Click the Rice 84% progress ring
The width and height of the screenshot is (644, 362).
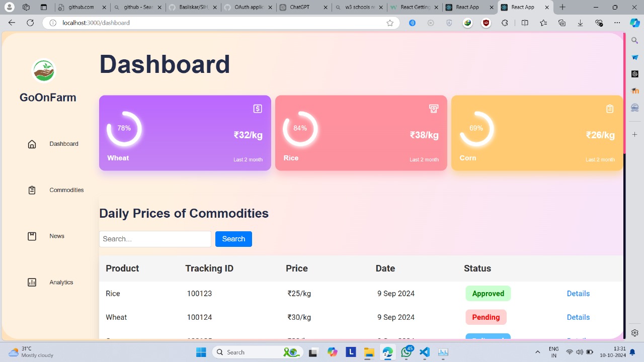300,129
